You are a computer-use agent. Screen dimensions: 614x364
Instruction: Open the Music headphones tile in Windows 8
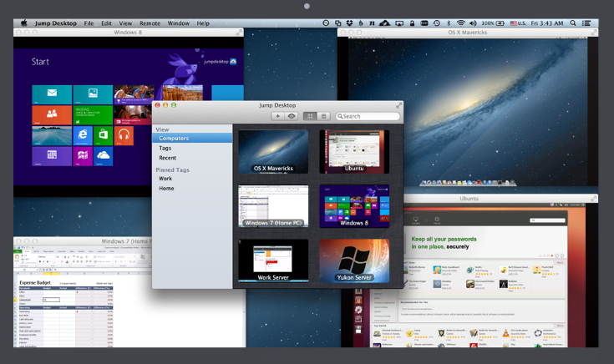124,135
